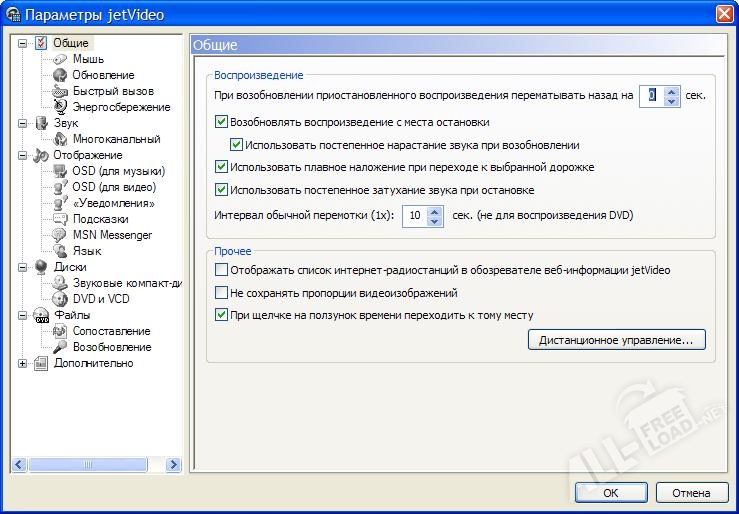Viewport: 739px width, 514px height.
Task: Click the speaker icon for Многоканальный
Action: 60,139
